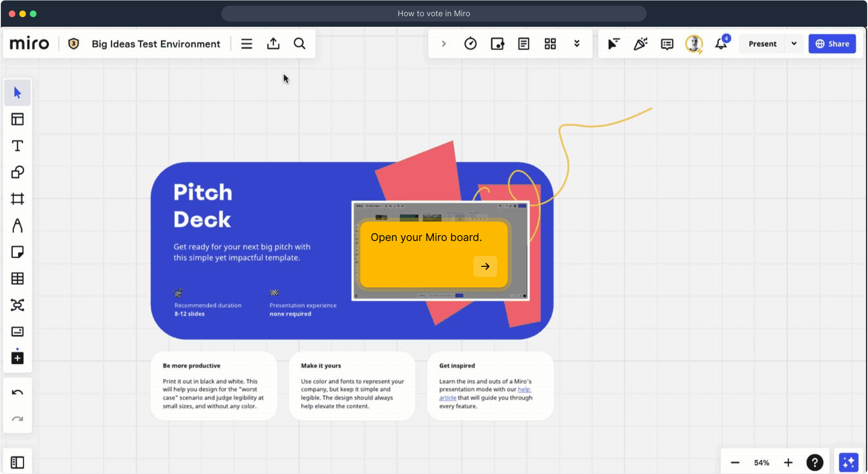Click the blue Share button
Screen dimensions: 868x474
[x=832, y=43]
